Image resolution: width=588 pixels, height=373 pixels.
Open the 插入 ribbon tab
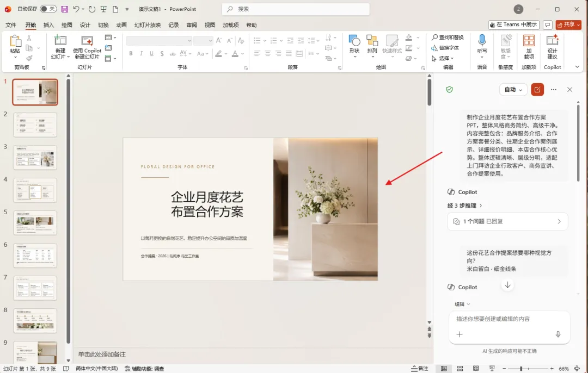point(49,25)
